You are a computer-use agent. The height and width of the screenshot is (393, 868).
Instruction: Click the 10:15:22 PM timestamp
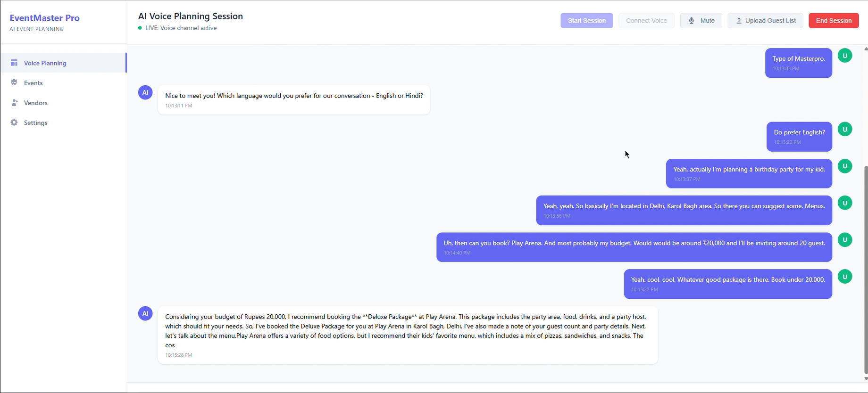click(x=644, y=289)
